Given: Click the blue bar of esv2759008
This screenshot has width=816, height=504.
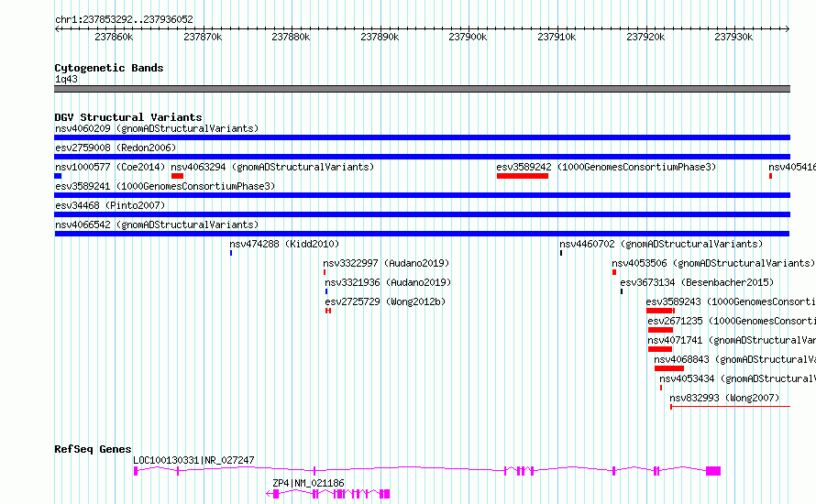Looking at the screenshot, I should [422, 157].
